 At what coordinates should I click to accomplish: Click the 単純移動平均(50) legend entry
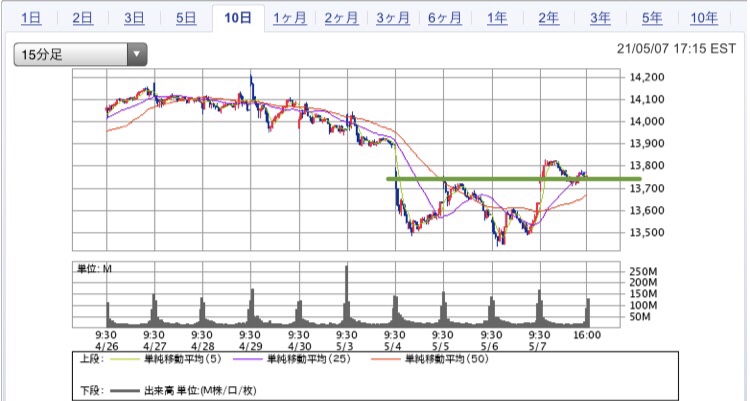(x=430, y=359)
